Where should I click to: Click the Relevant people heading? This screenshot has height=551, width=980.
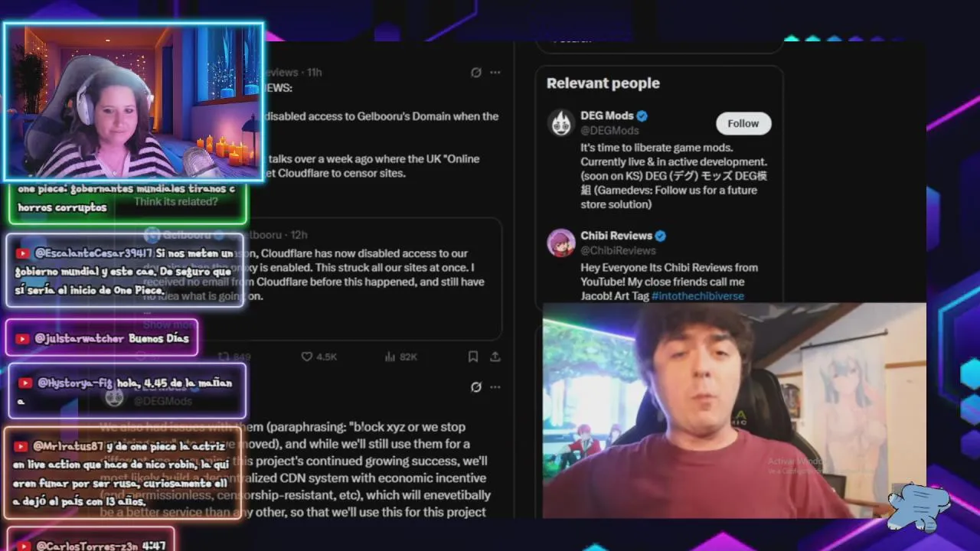pyautogui.click(x=603, y=83)
